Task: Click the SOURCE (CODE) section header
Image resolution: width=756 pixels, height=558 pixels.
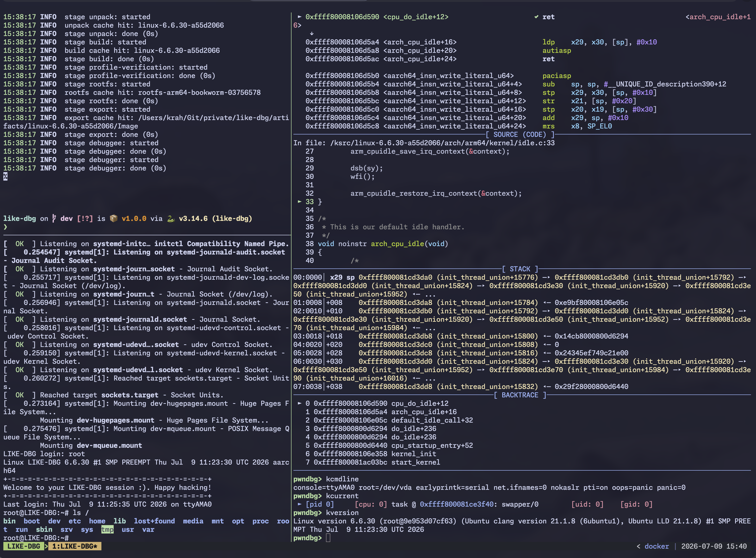Action: [x=520, y=134]
